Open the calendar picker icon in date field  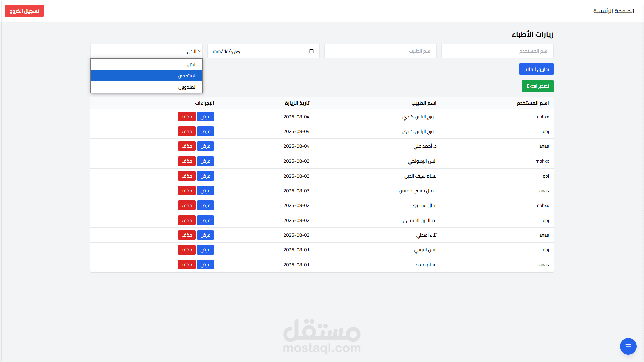311,51
